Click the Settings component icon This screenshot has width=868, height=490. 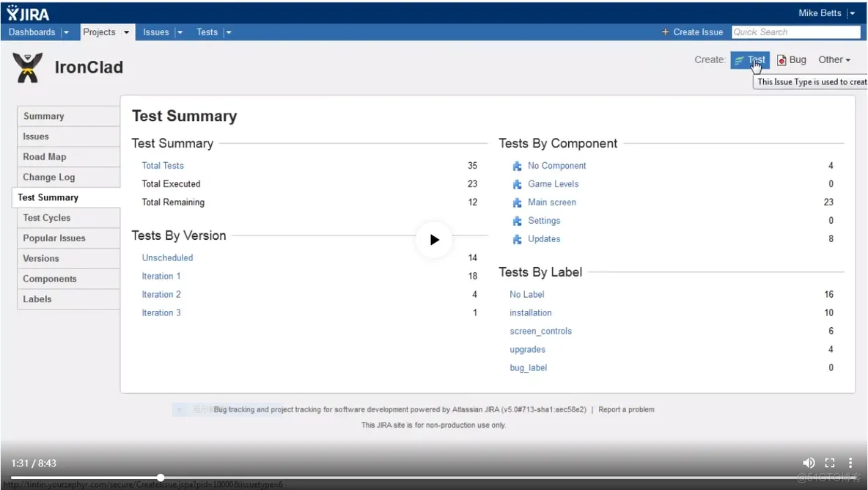coord(517,221)
